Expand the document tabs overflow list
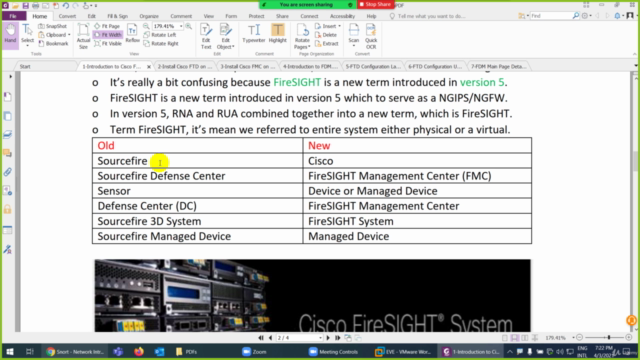 [636, 66]
